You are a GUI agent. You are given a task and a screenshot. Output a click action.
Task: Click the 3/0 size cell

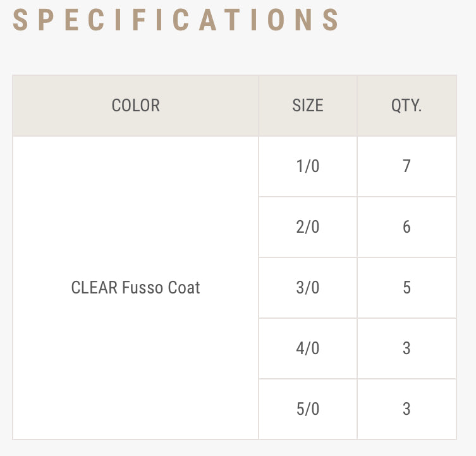point(308,288)
